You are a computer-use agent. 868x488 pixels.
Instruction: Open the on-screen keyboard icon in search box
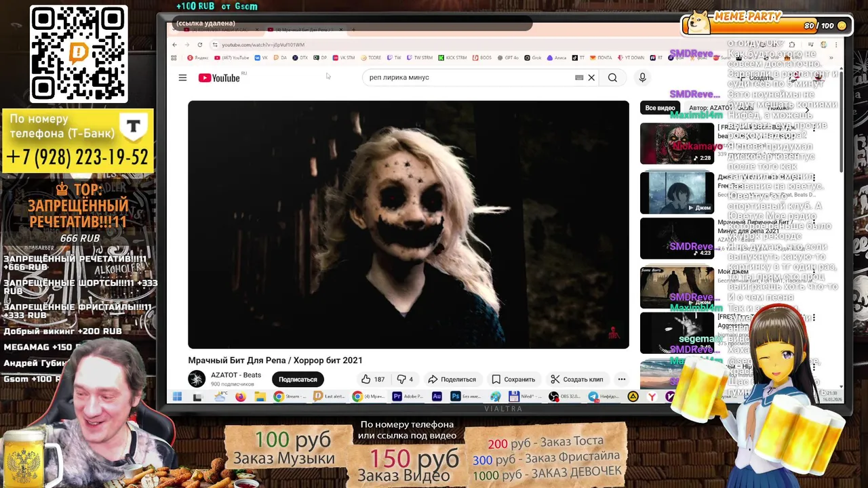[579, 77]
